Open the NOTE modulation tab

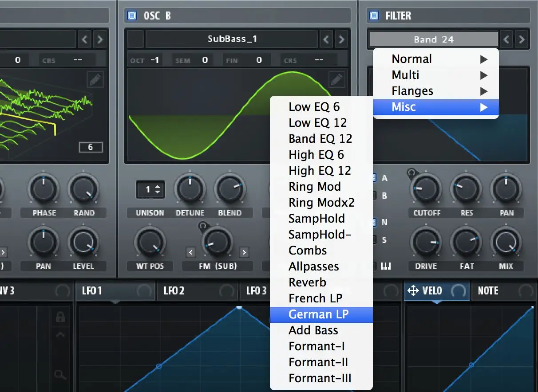pos(488,291)
